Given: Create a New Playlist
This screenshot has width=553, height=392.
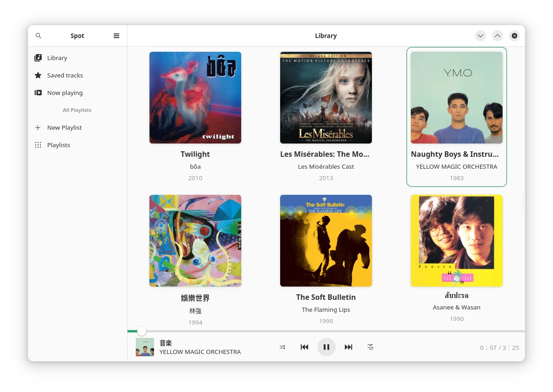Looking at the screenshot, I should click(64, 127).
